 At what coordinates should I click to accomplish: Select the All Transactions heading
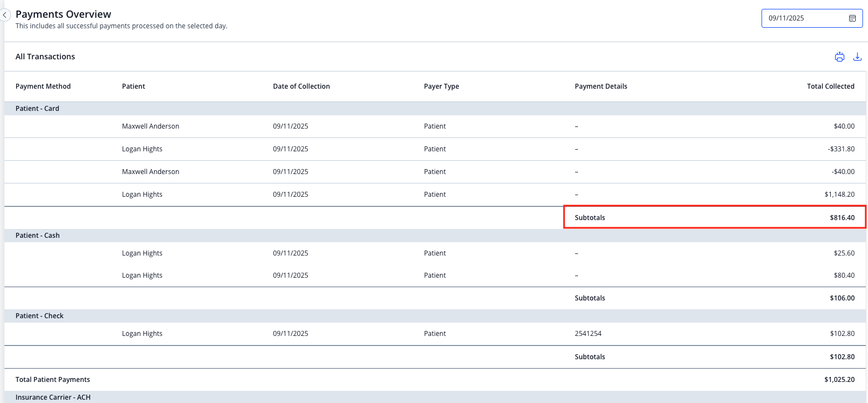point(45,57)
